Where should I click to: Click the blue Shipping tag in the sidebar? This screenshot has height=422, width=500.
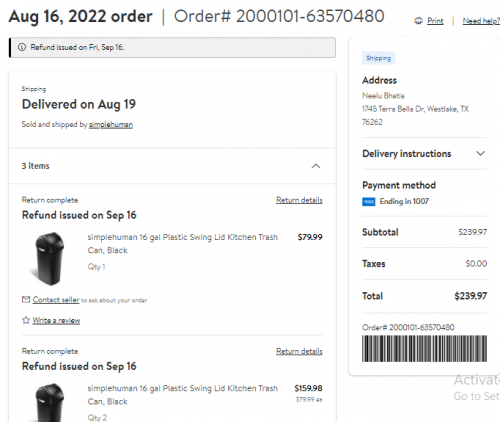[x=378, y=58]
